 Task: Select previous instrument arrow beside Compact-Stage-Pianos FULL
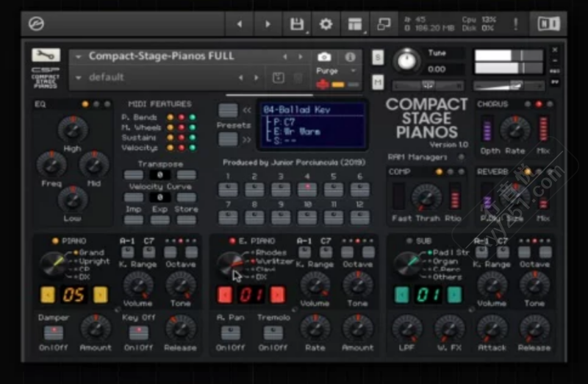[x=284, y=57]
